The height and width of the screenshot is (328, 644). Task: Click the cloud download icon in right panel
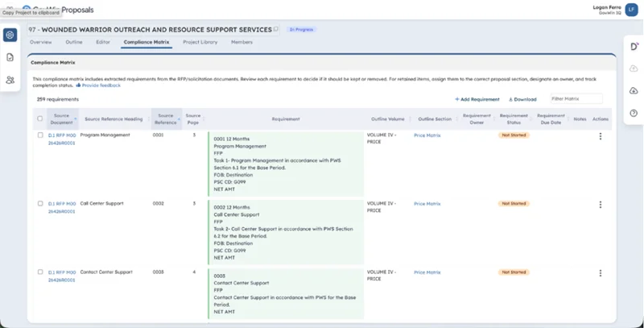634,91
